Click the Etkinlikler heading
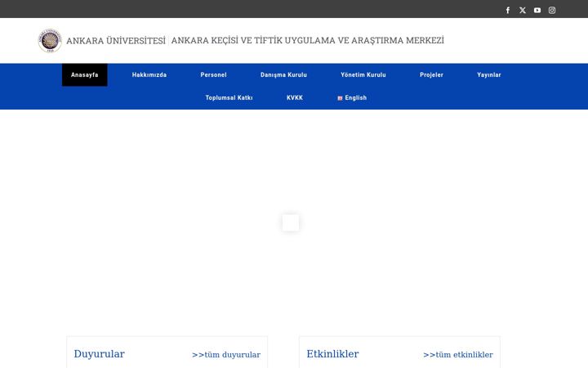Viewport: 588px width, 368px height. (x=332, y=354)
